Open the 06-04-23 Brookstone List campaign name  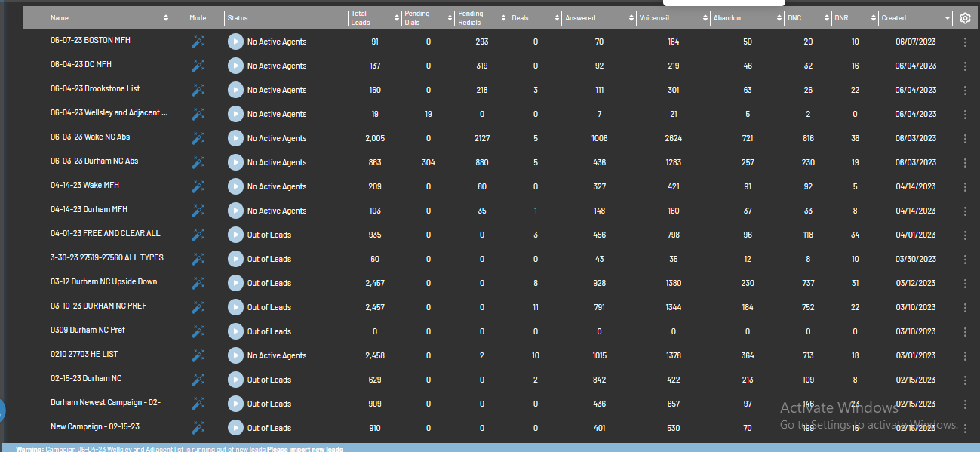[x=95, y=89]
